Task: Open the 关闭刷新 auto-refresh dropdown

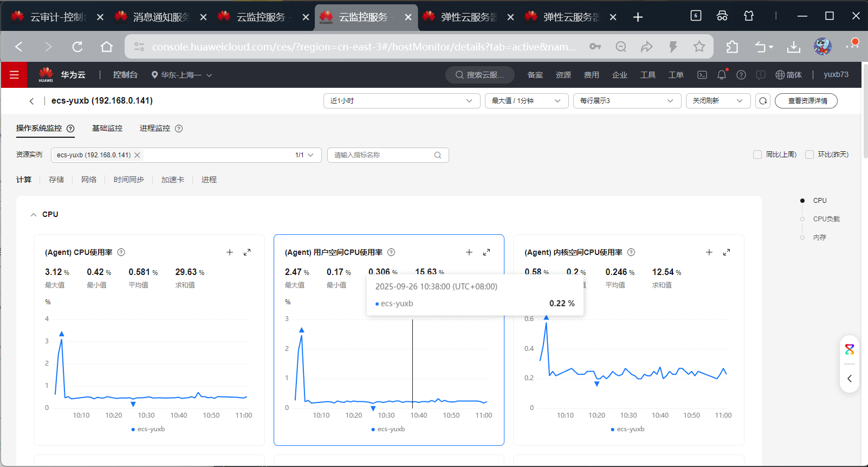Action: click(x=718, y=101)
